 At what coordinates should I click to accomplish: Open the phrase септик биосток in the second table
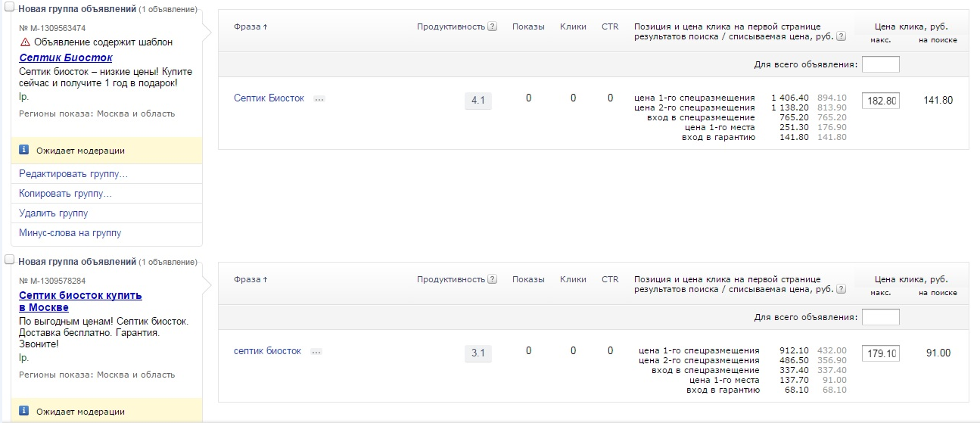coord(268,351)
